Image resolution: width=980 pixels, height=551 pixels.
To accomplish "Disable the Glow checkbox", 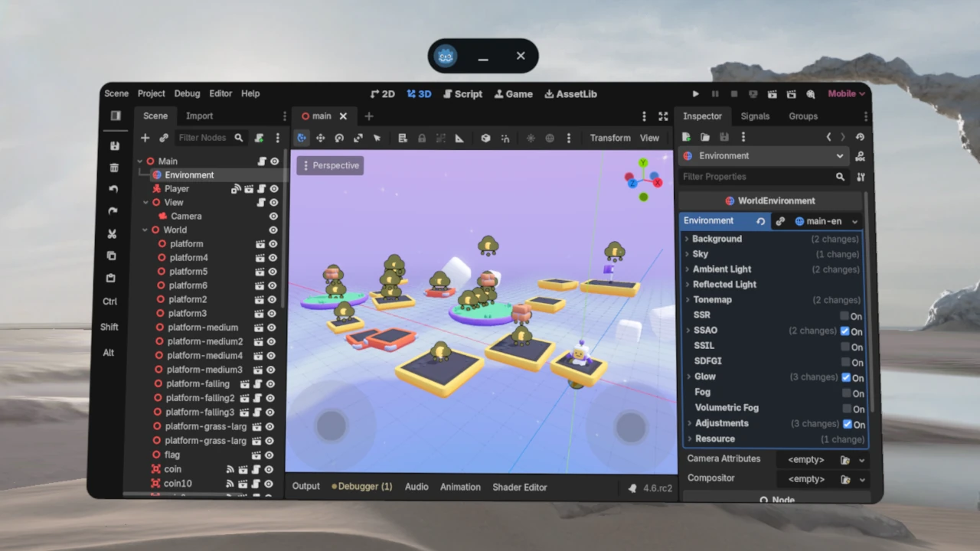I will pyautogui.click(x=846, y=377).
